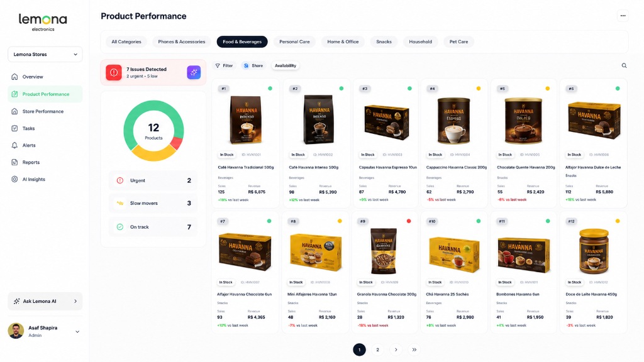The width and height of the screenshot is (644, 362).
Task: Click green status dot on card #1
Action: point(270,89)
